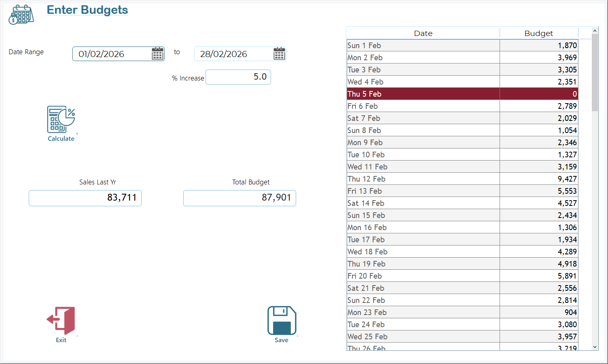Viewport: 608px width, 364px height.
Task: Select the Sales Last Yr value box
Action: point(85,198)
